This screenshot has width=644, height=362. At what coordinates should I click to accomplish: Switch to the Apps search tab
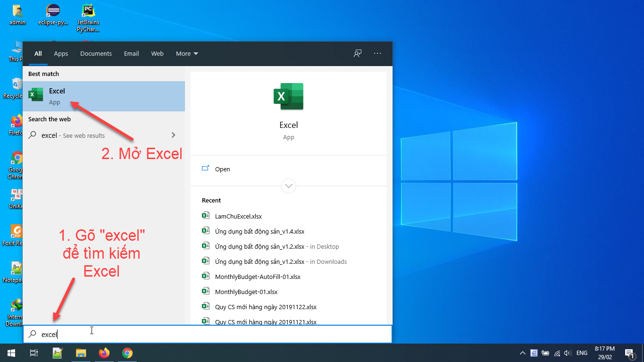click(x=61, y=53)
